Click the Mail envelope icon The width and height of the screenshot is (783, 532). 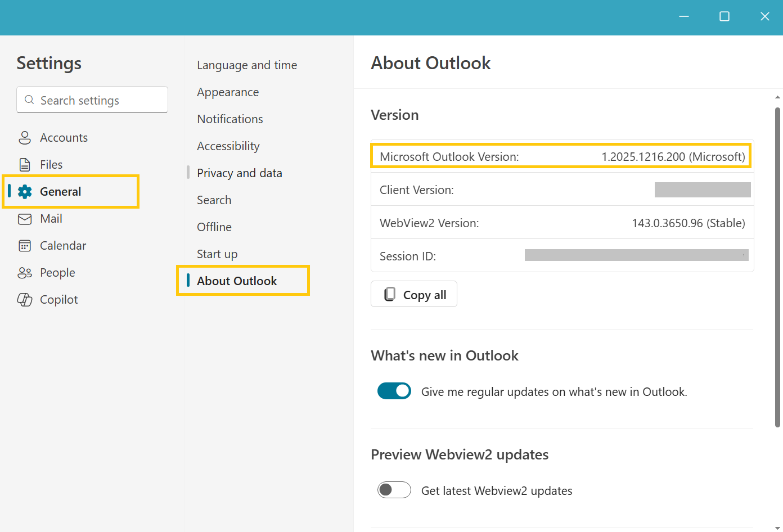[x=25, y=219]
